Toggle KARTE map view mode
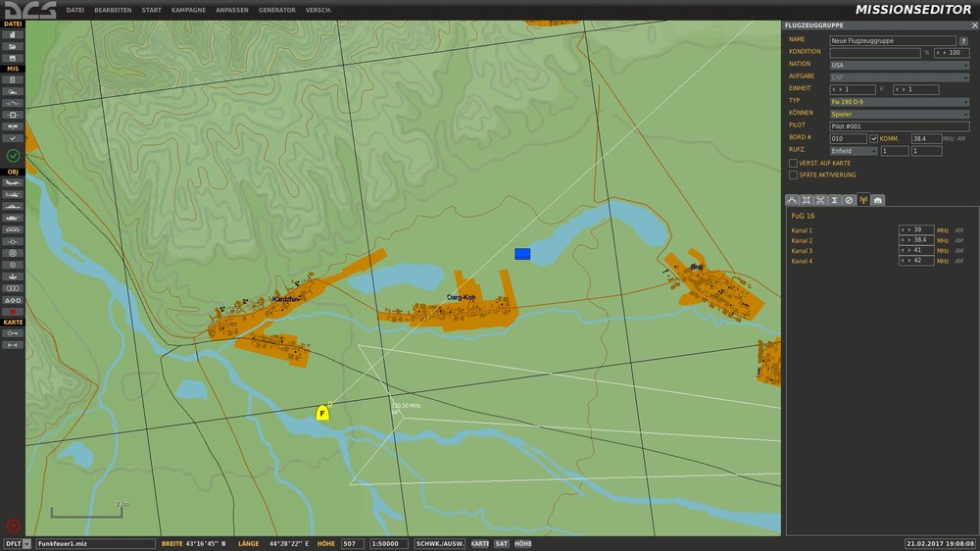Viewport: 980px width, 551px height. [x=480, y=544]
